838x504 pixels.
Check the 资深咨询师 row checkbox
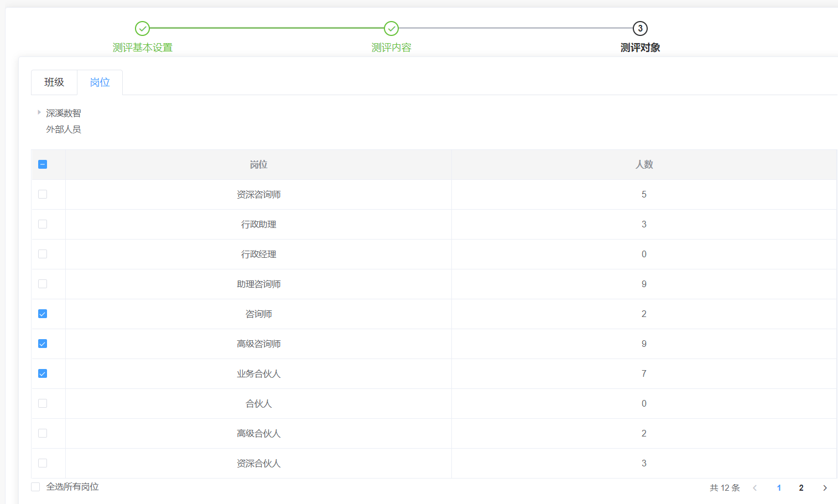43,194
